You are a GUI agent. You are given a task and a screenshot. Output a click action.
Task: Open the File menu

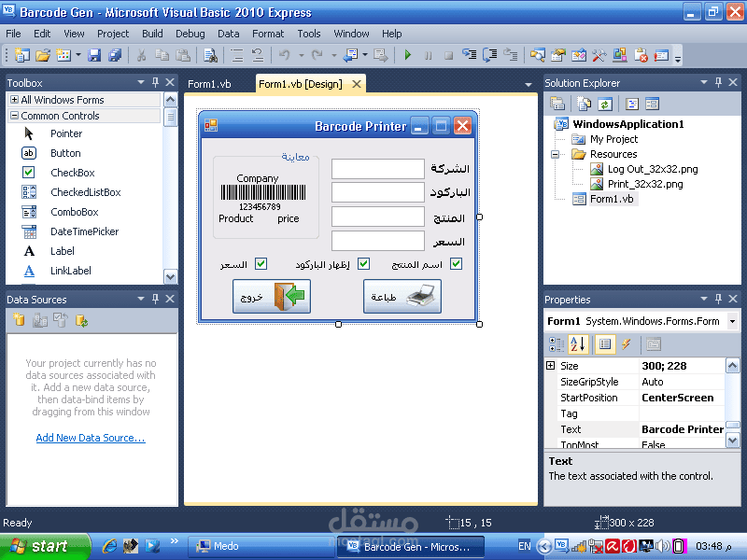click(x=13, y=34)
